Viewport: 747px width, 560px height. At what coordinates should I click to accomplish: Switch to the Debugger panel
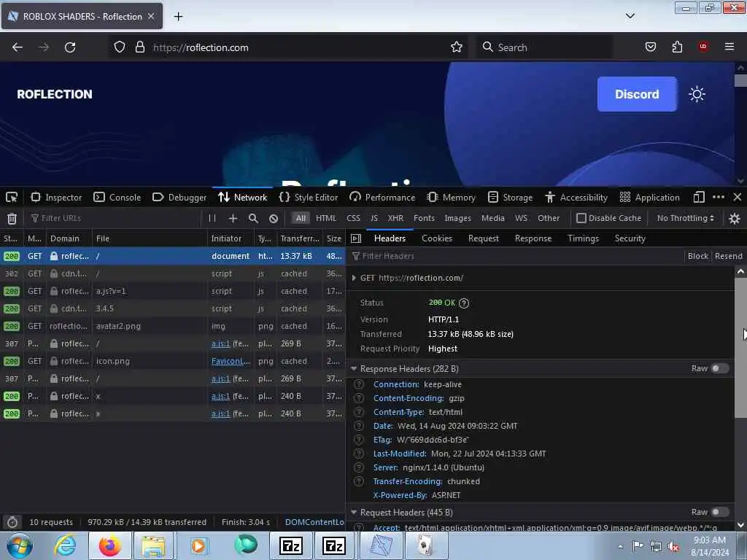click(x=179, y=197)
